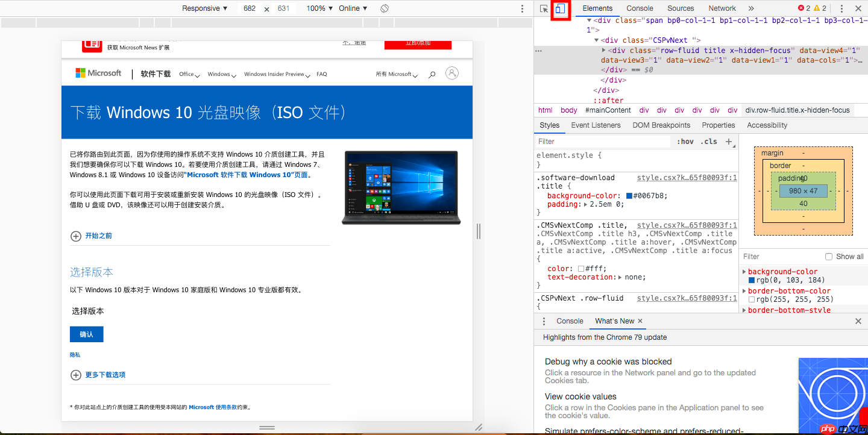Click the new style rule plus icon
Screen dimensions: 868x435
pyautogui.click(x=729, y=142)
